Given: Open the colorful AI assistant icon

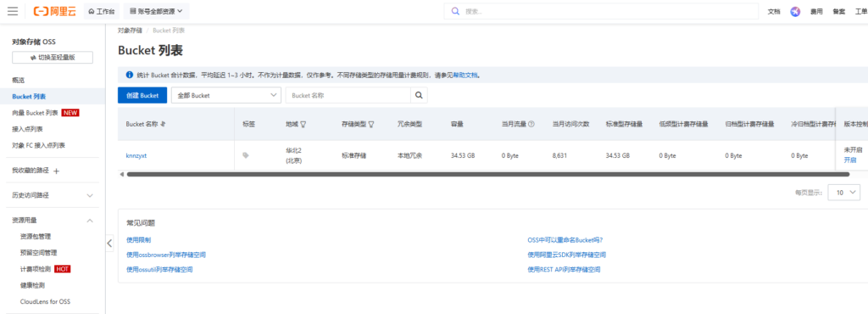Looking at the screenshot, I should tap(795, 12).
